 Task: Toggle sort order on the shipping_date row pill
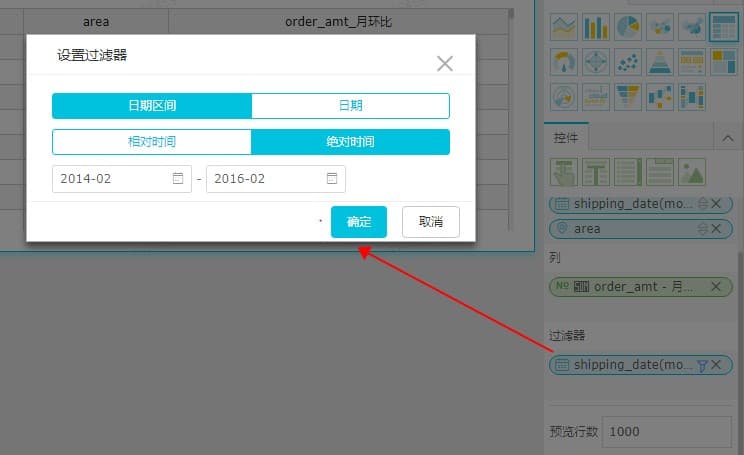tap(702, 204)
